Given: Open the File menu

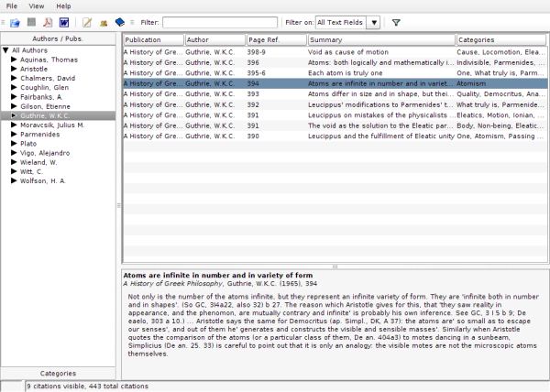Looking at the screenshot, I should pos(11,5).
